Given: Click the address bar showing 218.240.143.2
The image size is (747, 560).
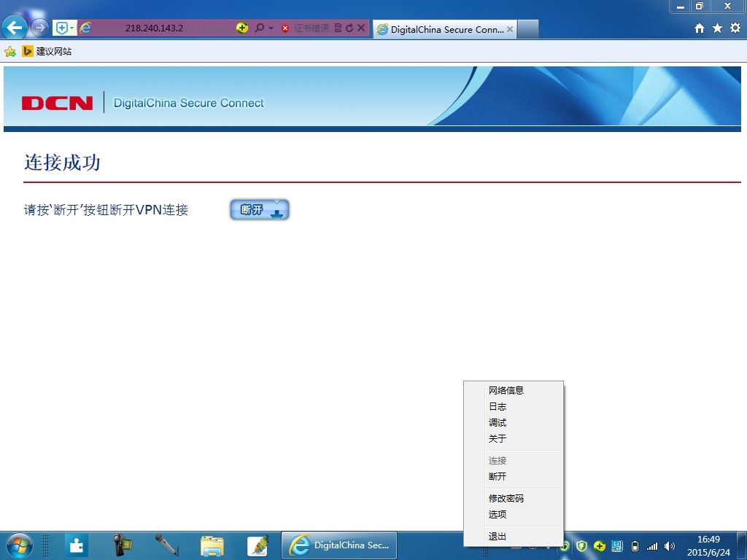Looking at the screenshot, I should (155, 28).
